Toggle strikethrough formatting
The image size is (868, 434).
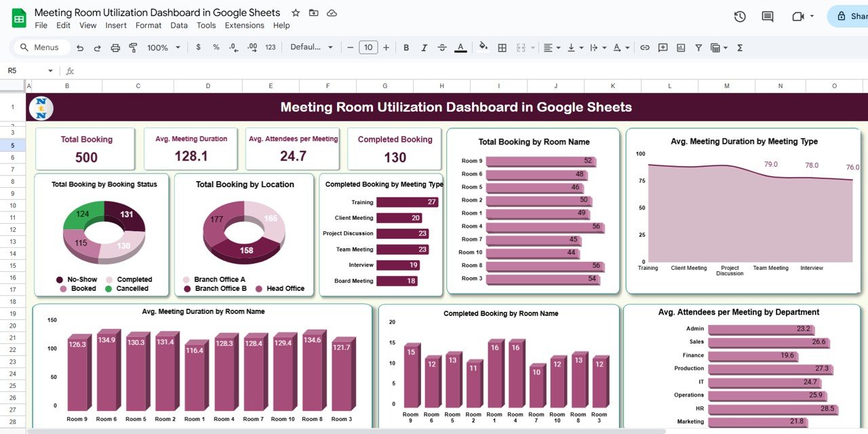tap(442, 47)
